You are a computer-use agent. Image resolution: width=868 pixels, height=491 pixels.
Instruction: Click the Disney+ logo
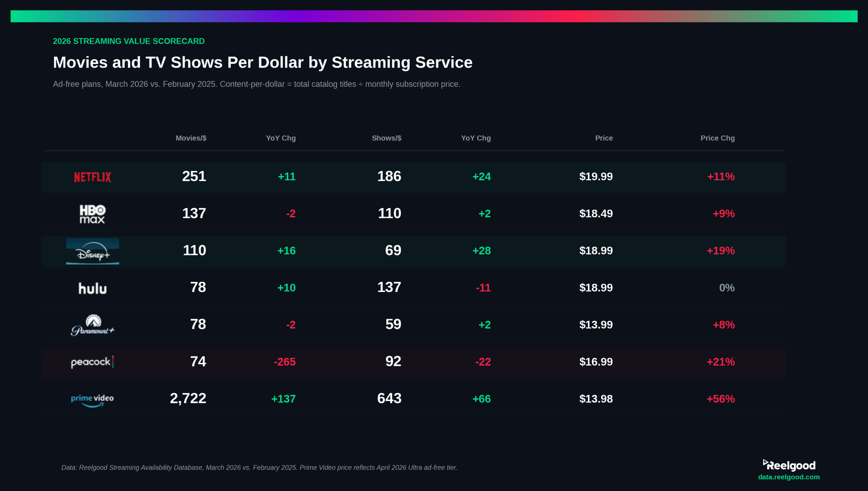point(92,251)
